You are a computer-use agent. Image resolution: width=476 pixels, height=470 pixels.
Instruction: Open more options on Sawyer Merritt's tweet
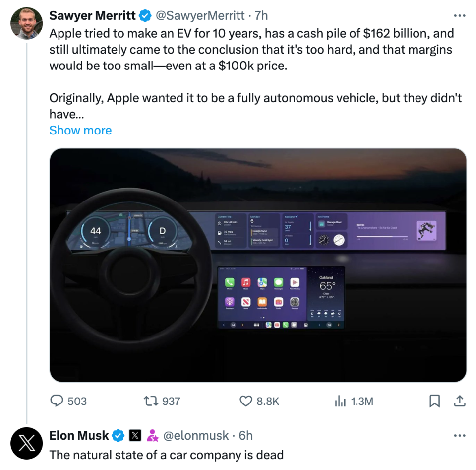coord(460,16)
